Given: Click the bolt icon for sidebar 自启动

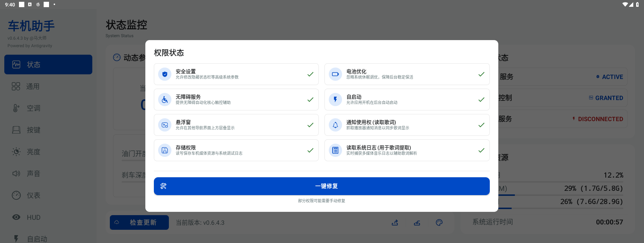Looking at the screenshot, I should 16,239.
